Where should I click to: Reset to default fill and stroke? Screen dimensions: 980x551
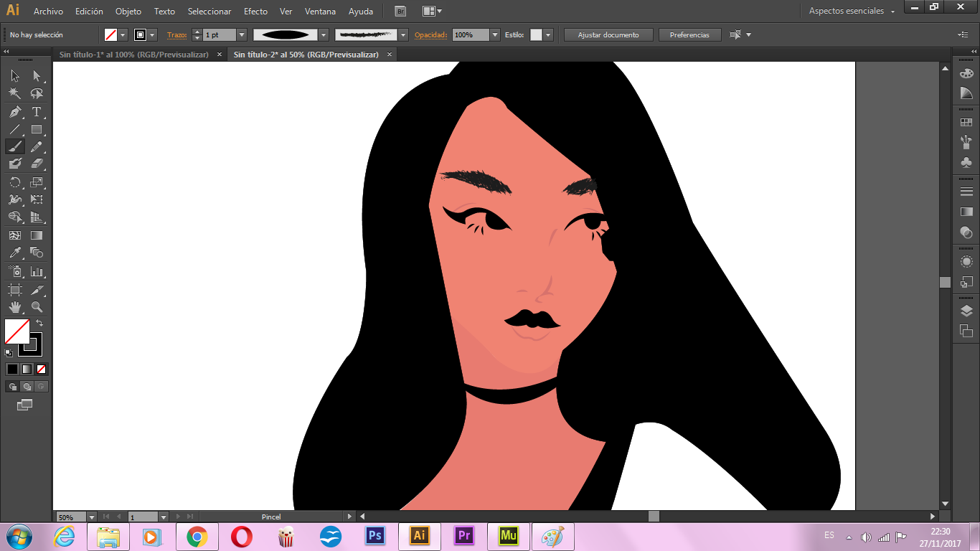(x=9, y=352)
